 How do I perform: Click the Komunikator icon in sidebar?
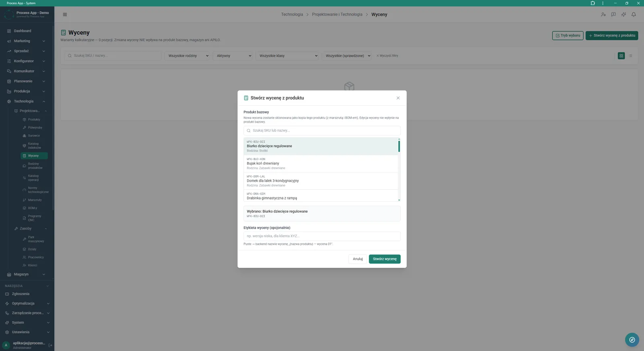coord(9,71)
